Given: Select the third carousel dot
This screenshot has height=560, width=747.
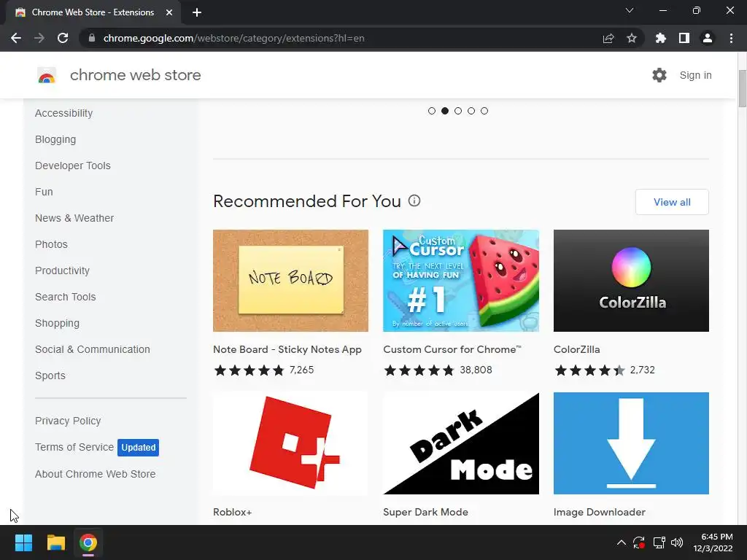Looking at the screenshot, I should tap(458, 111).
